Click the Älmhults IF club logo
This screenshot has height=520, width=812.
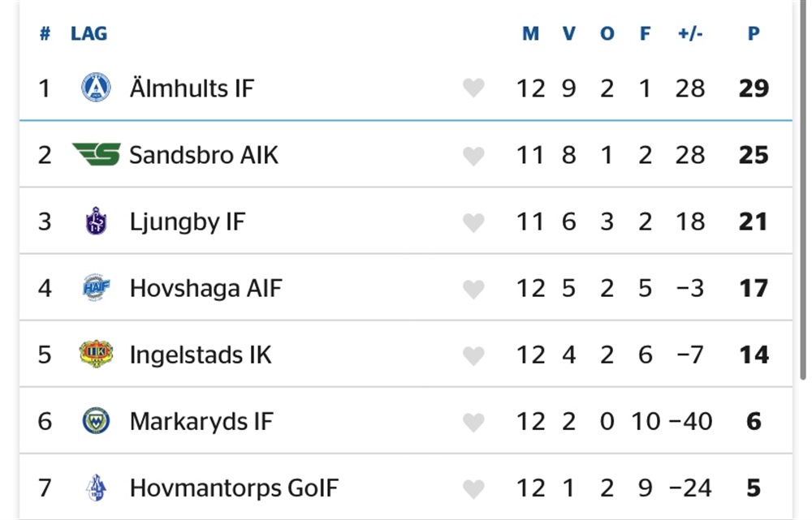(97, 88)
